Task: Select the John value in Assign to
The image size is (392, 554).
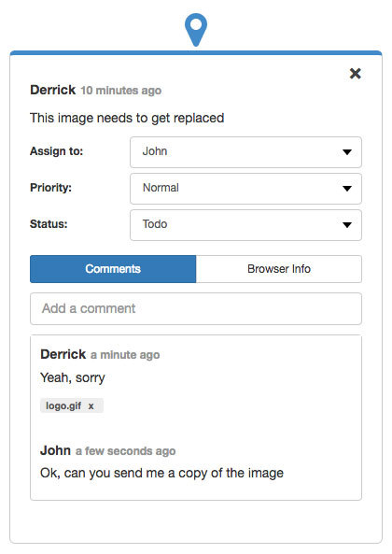Action: point(155,151)
